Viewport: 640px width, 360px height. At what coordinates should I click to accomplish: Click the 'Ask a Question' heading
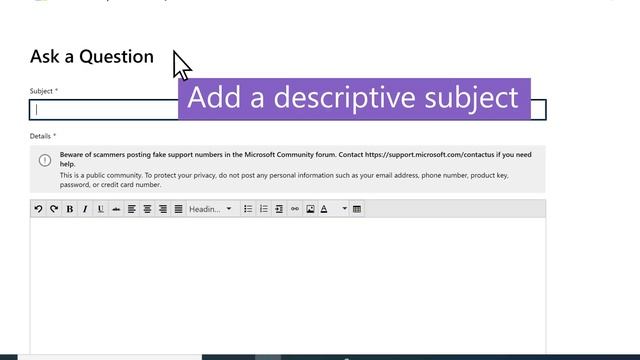coord(92,57)
